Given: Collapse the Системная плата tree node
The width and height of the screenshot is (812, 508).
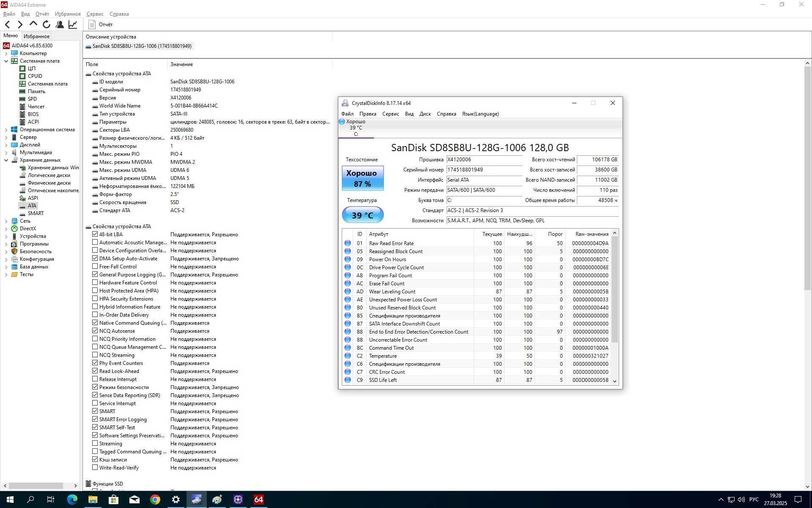Looking at the screenshot, I should click(6, 61).
